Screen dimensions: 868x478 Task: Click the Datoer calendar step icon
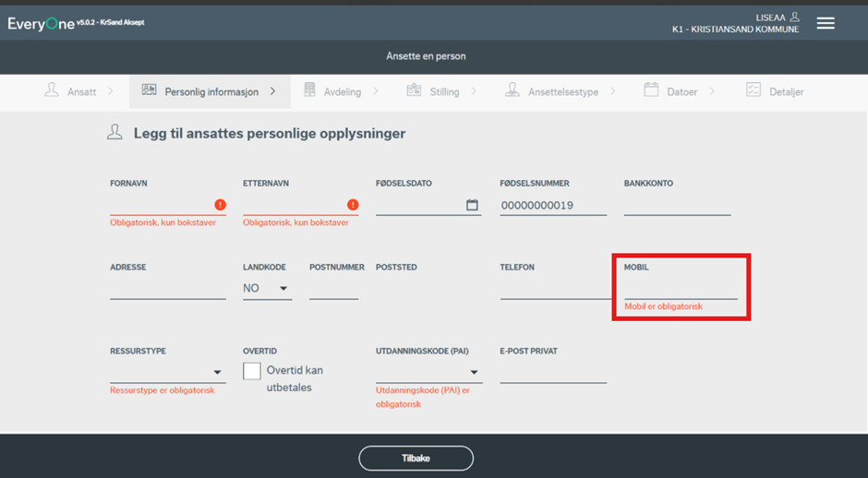coord(651,90)
